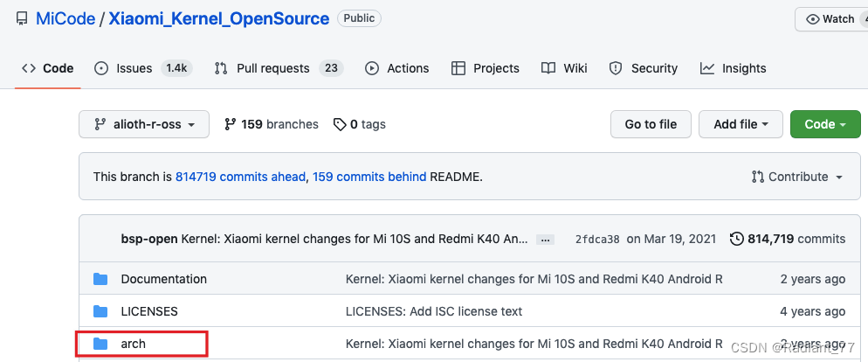Open the Documentation folder
The height and width of the screenshot is (362, 868).
pos(164,279)
